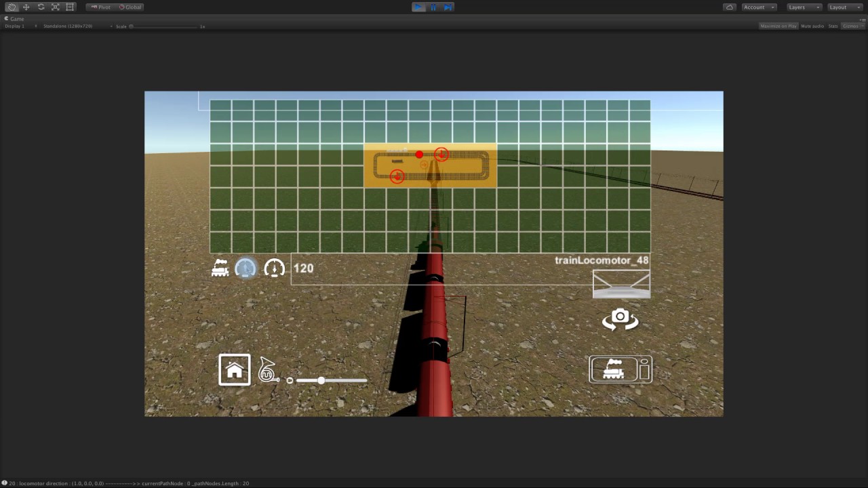Adjust the train speed slider
Screen dimensions: 868x488
click(321, 380)
